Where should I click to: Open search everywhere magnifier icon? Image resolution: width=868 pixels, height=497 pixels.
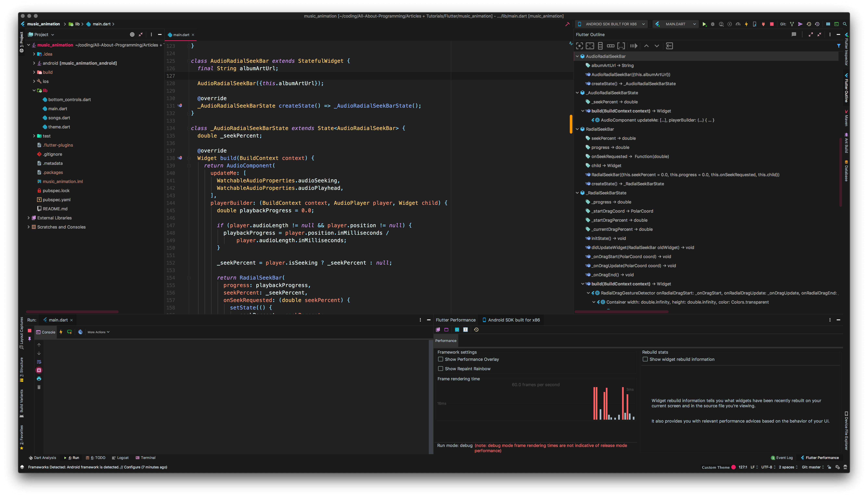tap(845, 24)
